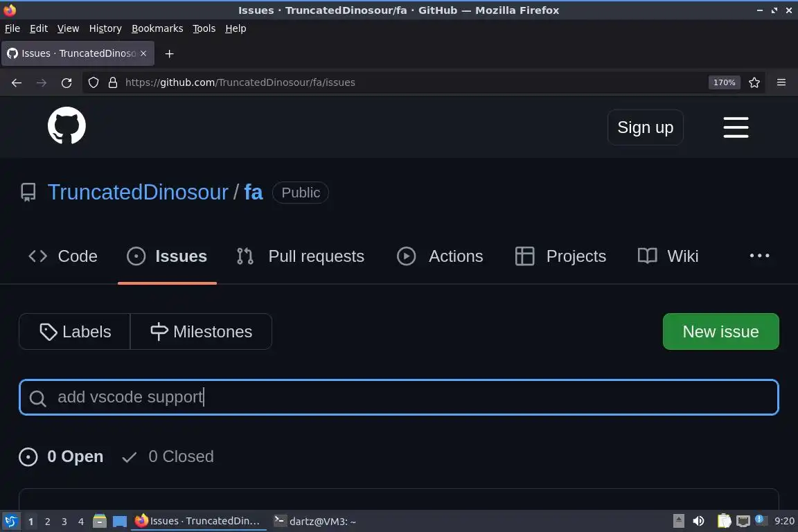Click the Sign up button
The height and width of the screenshot is (532, 798).
pyautogui.click(x=646, y=127)
